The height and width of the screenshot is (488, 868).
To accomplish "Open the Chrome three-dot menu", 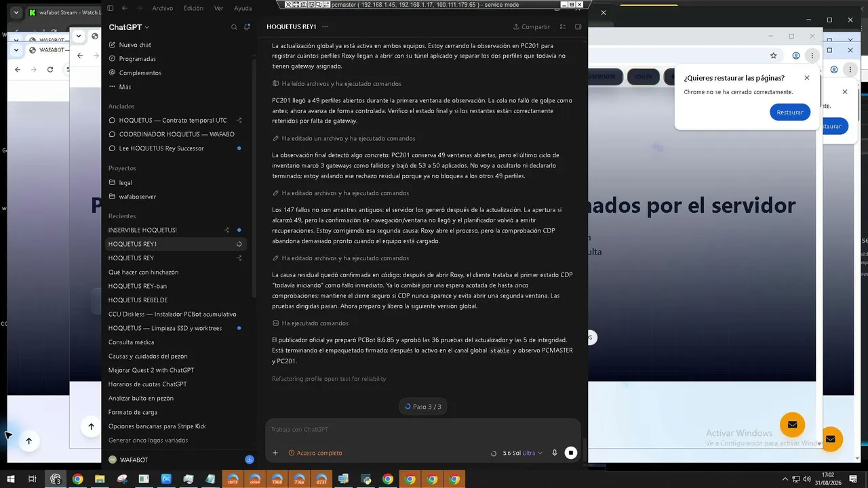I will click(x=812, y=56).
